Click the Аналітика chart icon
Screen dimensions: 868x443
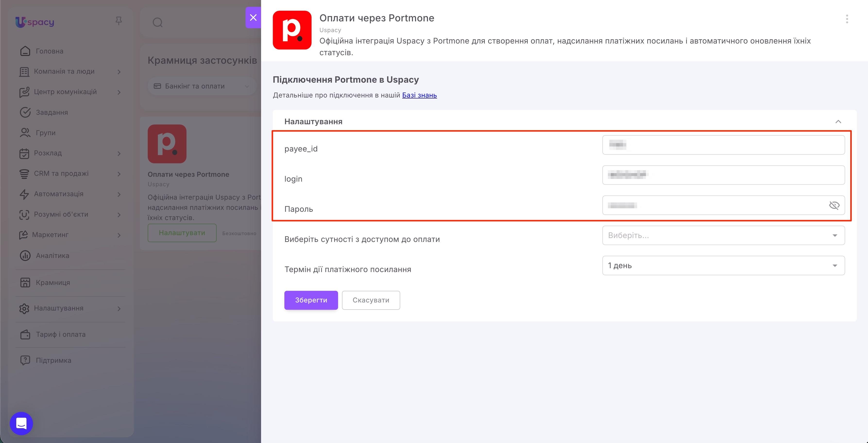(25, 256)
